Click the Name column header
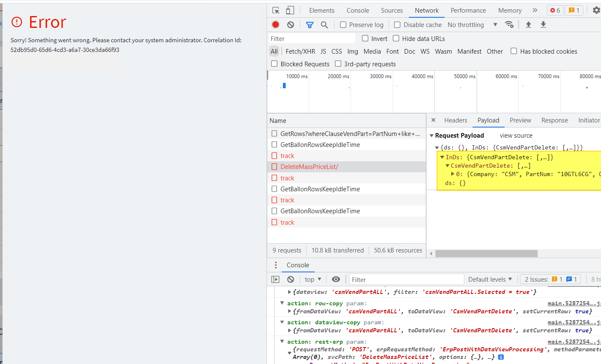Screen dimensions: 601x364 [346, 121]
